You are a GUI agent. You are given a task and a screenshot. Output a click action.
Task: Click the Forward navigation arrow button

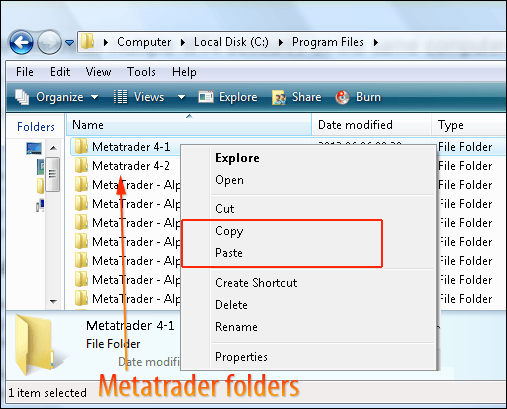coord(49,42)
